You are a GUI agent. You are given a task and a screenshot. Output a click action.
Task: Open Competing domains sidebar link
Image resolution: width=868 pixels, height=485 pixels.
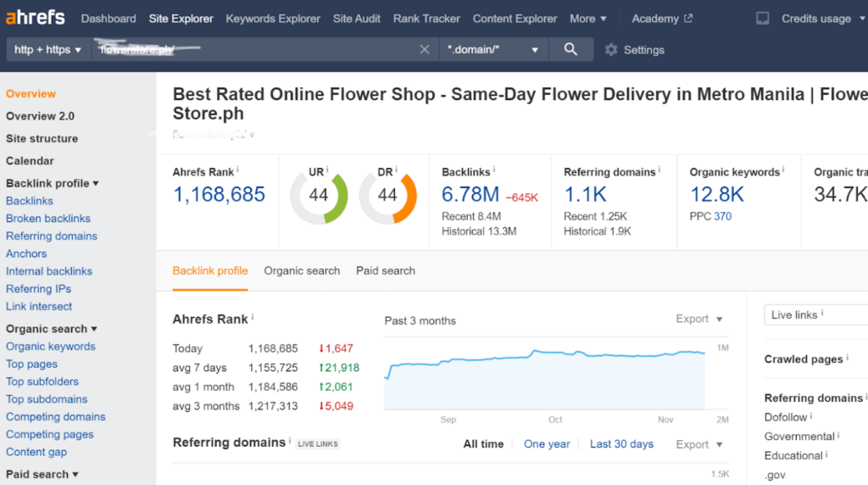pyautogui.click(x=56, y=417)
